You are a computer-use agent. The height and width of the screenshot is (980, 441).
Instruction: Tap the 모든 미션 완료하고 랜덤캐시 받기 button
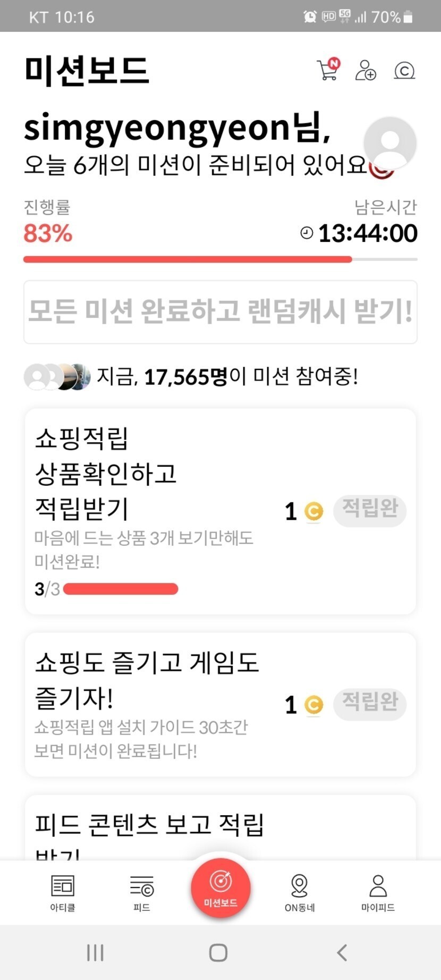coord(220,312)
